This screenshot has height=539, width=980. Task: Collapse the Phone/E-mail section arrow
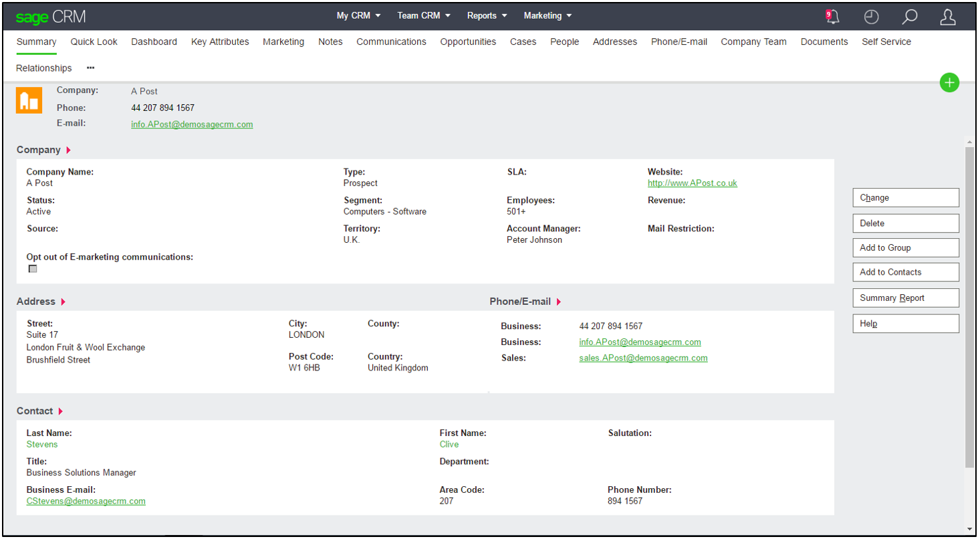pyautogui.click(x=559, y=302)
